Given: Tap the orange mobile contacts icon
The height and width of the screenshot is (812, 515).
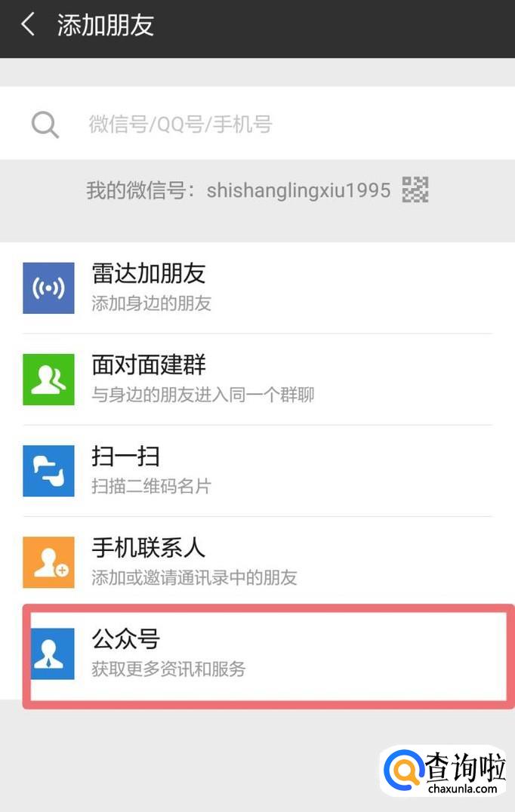Looking at the screenshot, I should click(x=48, y=562).
